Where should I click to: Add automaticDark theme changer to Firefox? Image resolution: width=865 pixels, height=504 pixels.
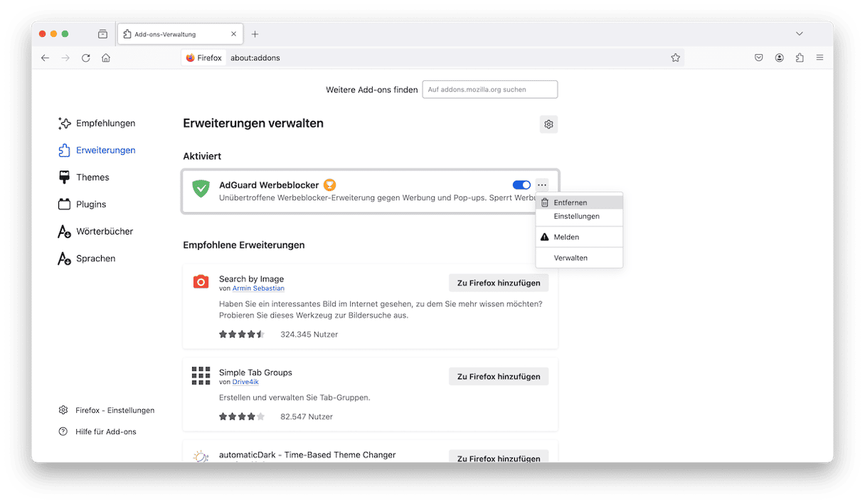click(x=499, y=458)
